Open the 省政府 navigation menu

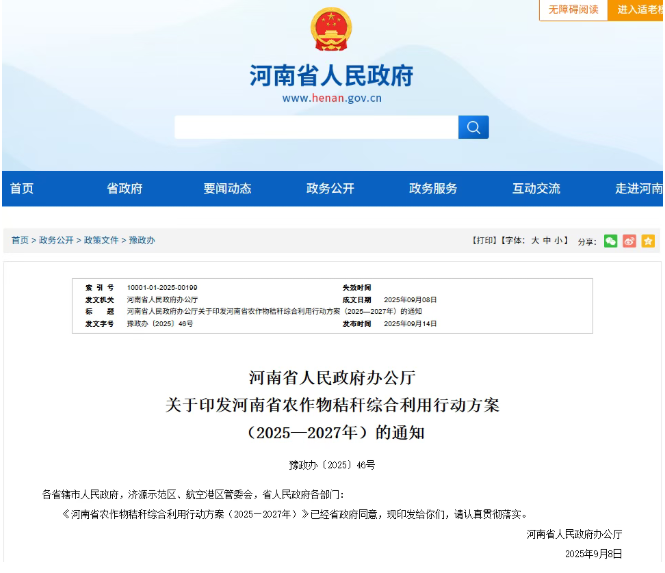[x=125, y=189]
